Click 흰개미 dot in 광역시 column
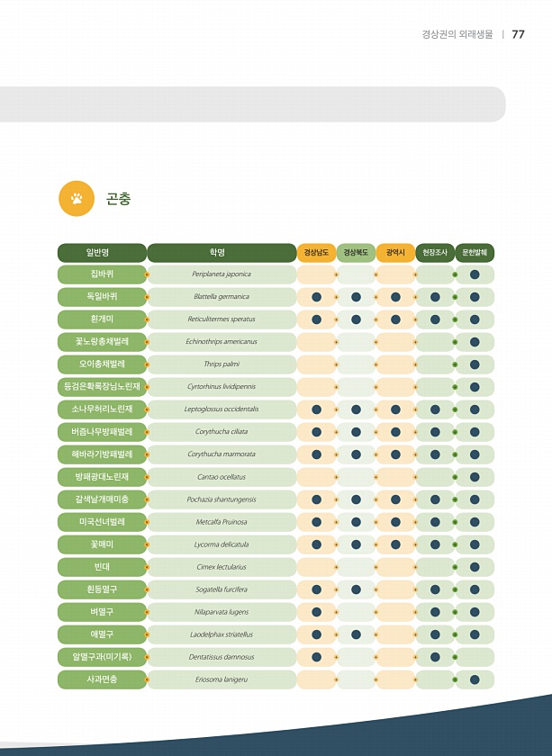The width and height of the screenshot is (552, 756). point(395,319)
